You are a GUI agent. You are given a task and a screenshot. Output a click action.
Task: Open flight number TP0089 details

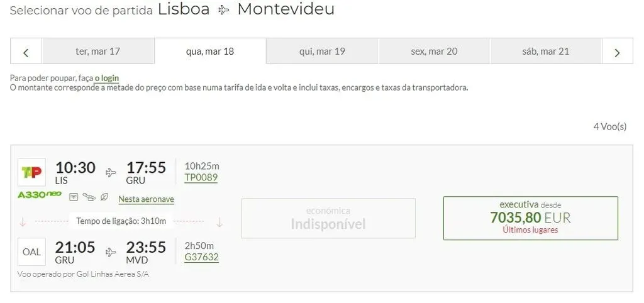201,178
